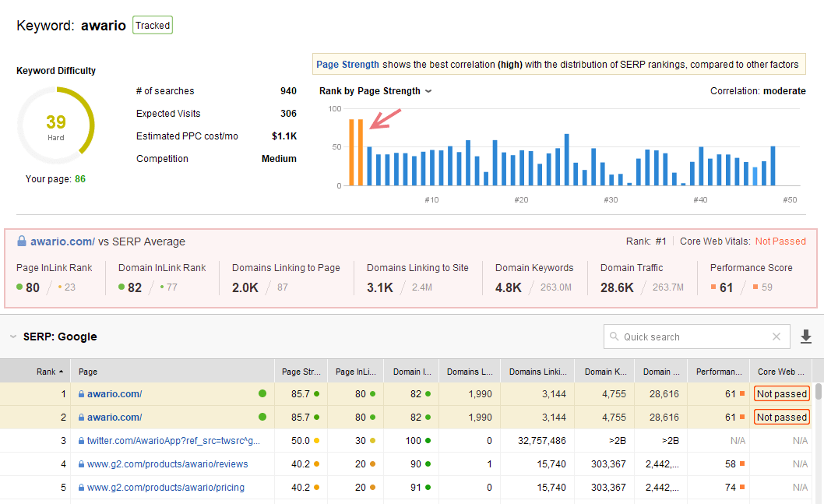Screen dimensions: 824x504
Task: Open the awario.com/ link above the metrics
Action: click(x=62, y=241)
